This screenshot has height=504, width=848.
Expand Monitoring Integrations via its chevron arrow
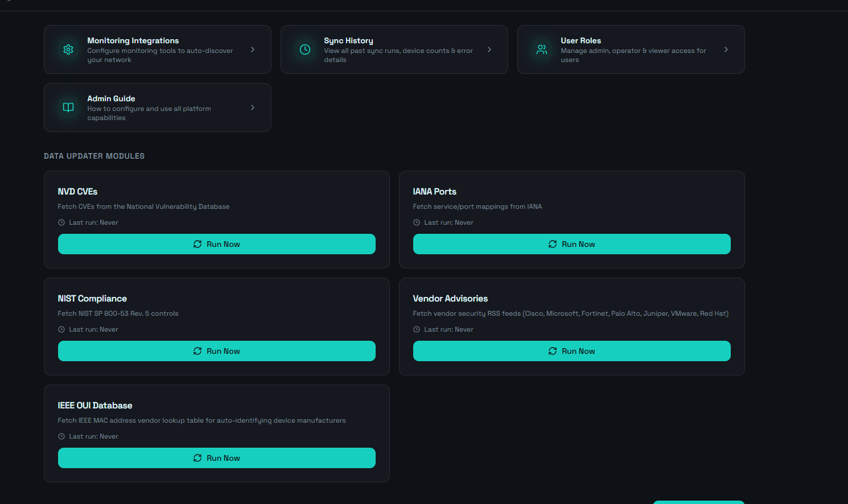(252, 49)
